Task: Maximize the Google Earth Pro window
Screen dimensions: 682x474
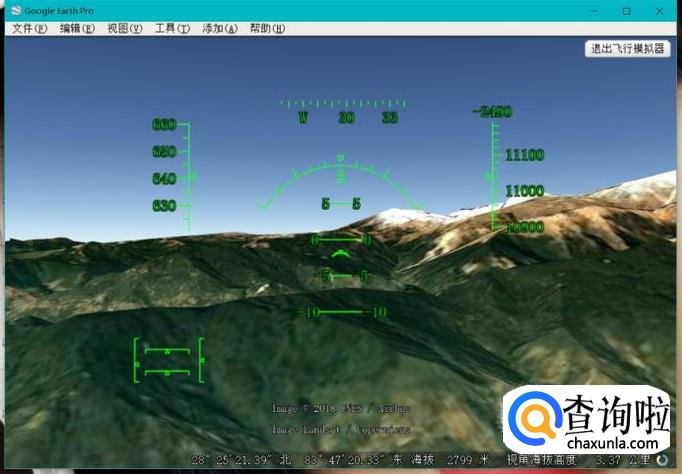Action: [626, 10]
